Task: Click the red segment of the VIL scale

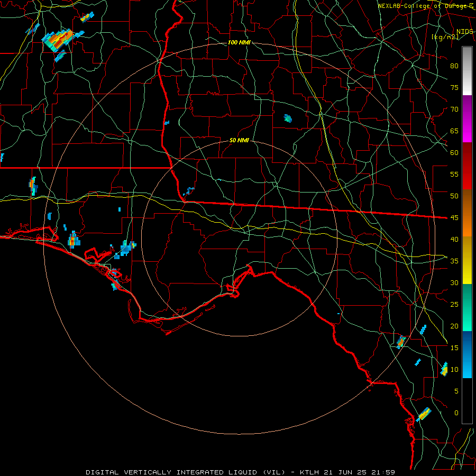Action: click(467, 166)
